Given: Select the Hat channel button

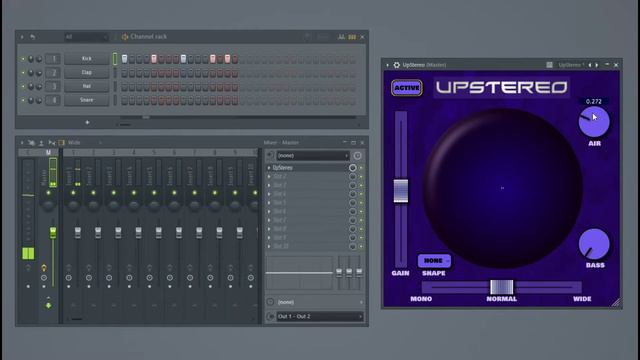Looking at the screenshot, I should click(87, 86).
